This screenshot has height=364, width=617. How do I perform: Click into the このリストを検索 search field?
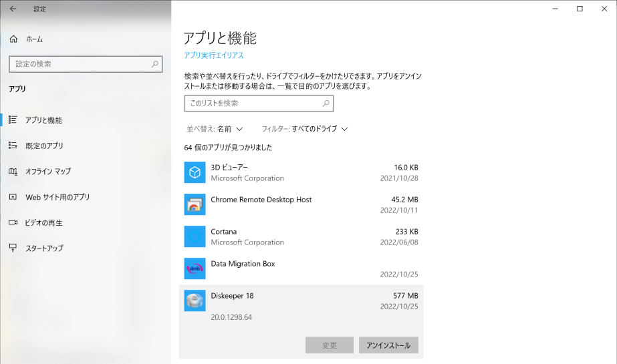(x=259, y=104)
